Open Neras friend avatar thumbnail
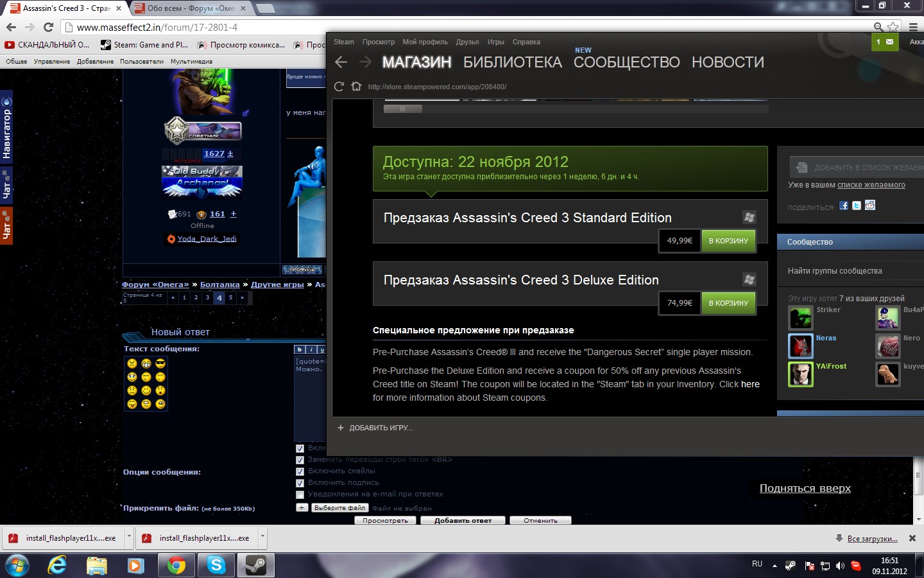Viewport: 924px width, 578px height. [800, 346]
